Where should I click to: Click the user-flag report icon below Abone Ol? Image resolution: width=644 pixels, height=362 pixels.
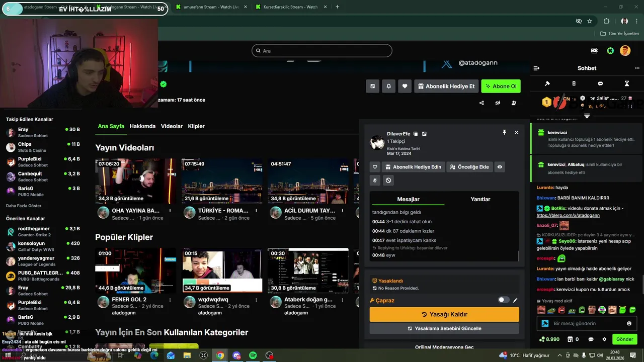pos(514,103)
